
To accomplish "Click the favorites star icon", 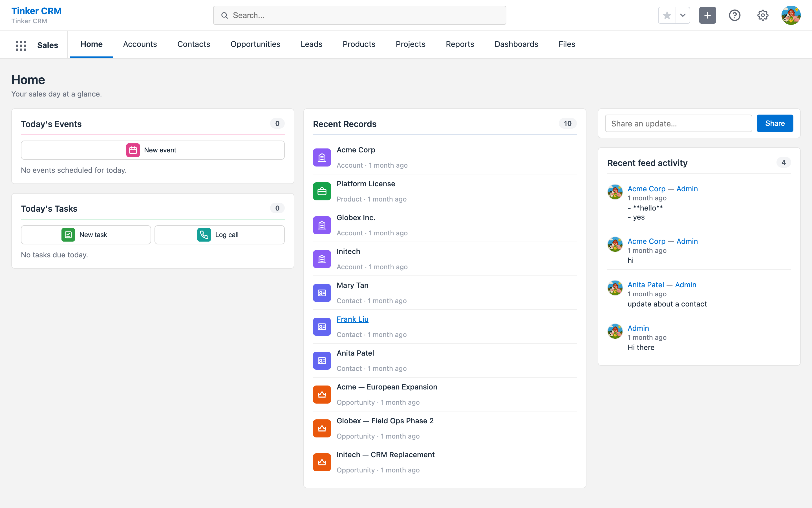I will 667,16.
